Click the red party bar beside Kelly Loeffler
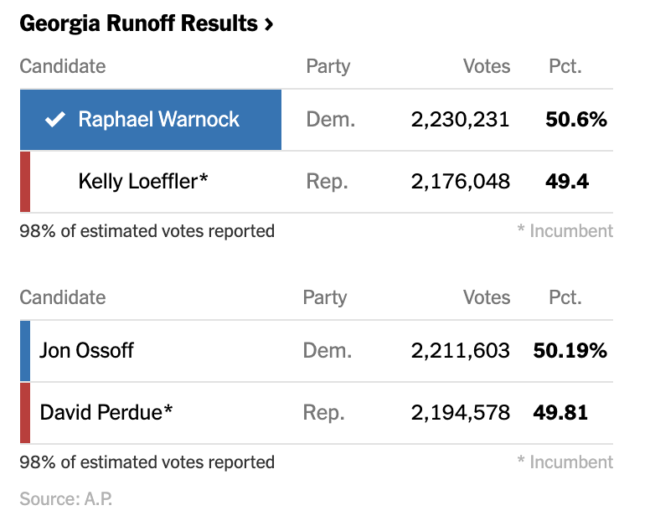The height and width of the screenshot is (521, 650). click(25, 181)
